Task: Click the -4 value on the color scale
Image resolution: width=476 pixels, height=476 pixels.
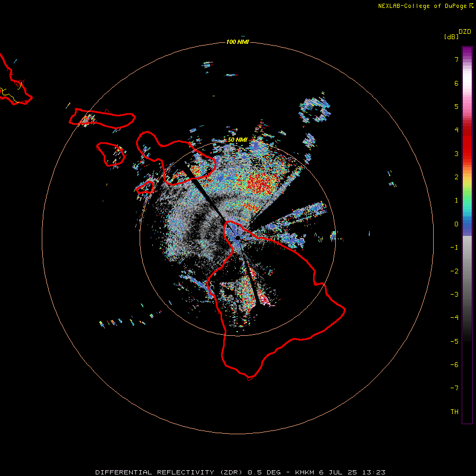Action: pos(454,317)
